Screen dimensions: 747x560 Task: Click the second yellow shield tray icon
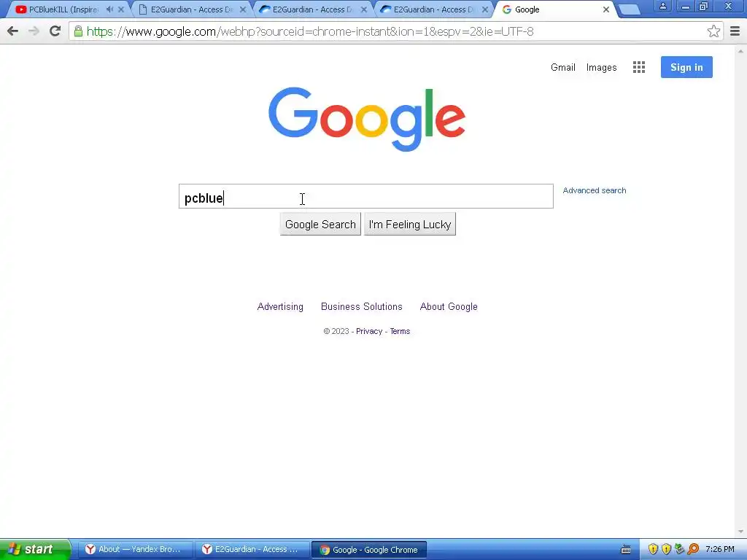(666, 550)
